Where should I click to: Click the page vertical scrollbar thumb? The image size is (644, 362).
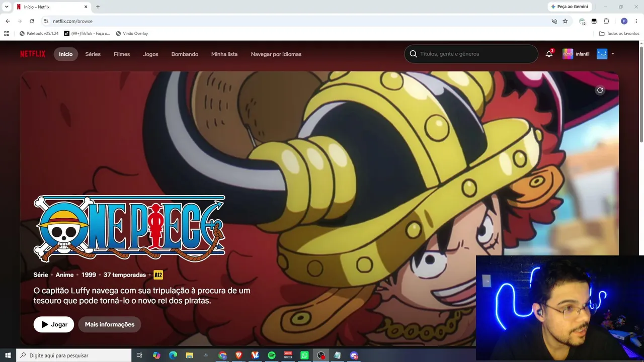coord(641,95)
